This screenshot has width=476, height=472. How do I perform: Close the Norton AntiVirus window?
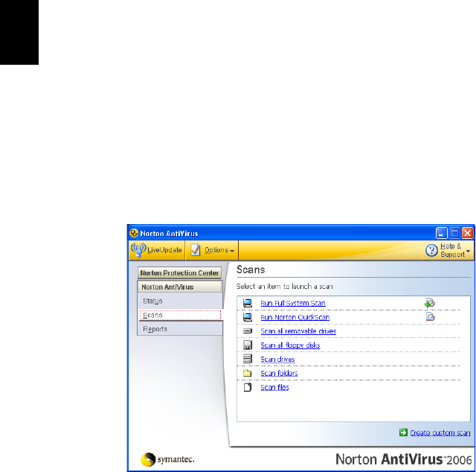pyautogui.click(x=468, y=233)
